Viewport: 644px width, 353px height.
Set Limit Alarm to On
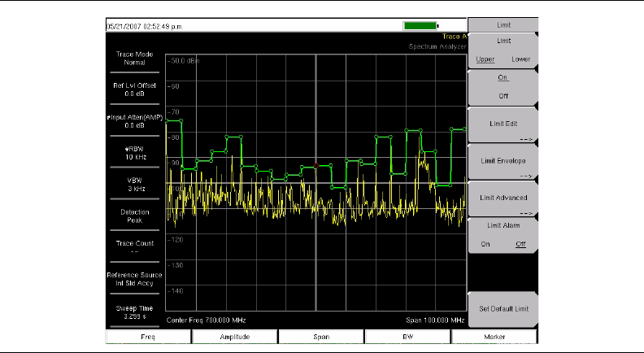485,244
